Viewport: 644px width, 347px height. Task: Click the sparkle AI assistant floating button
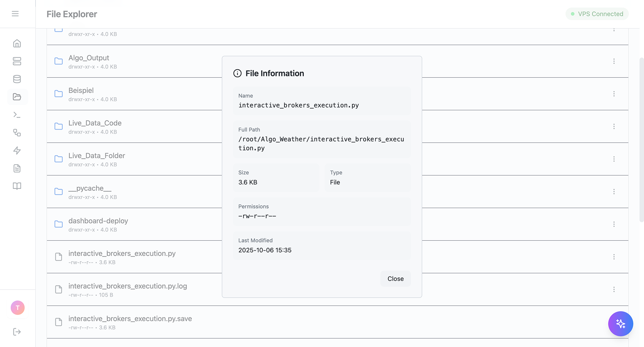tap(621, 324)
